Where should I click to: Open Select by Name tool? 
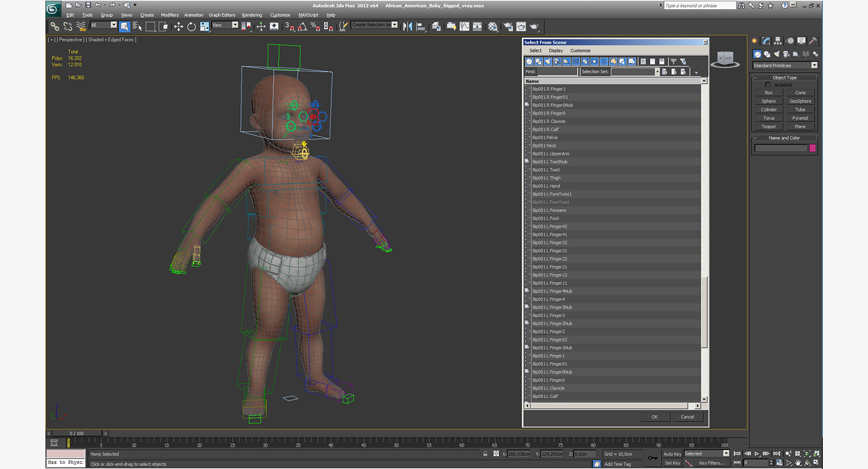click(x=137, y=26)
